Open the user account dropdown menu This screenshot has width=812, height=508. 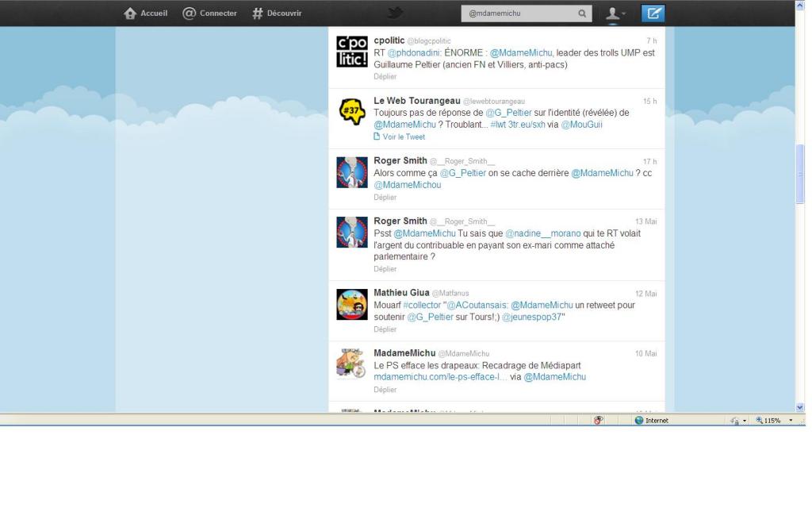coord(615,13)
